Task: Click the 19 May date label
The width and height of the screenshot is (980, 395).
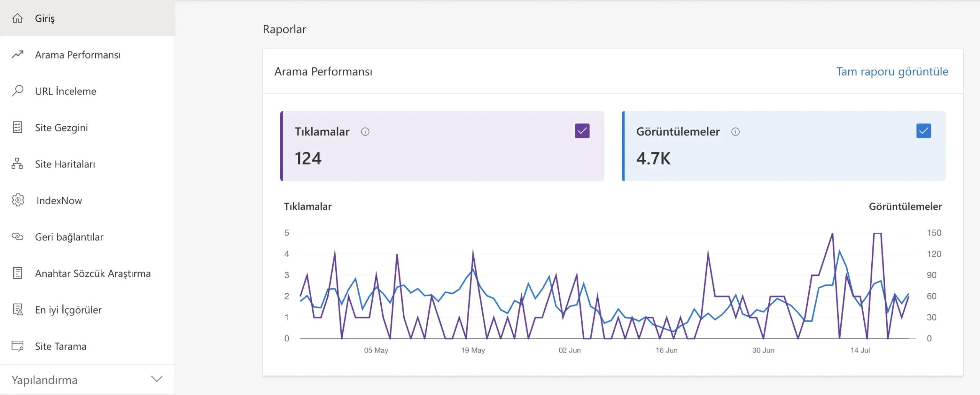Action: point(473,350)
